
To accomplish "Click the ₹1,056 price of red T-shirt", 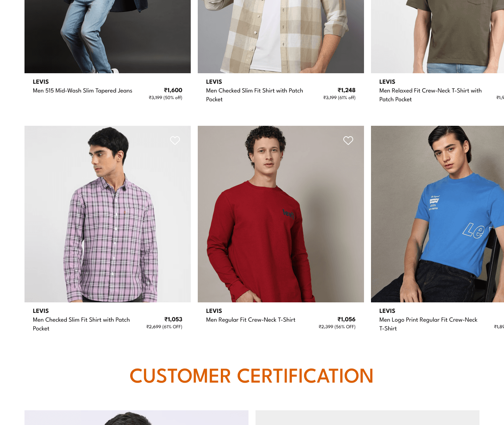I will point(346,320).
